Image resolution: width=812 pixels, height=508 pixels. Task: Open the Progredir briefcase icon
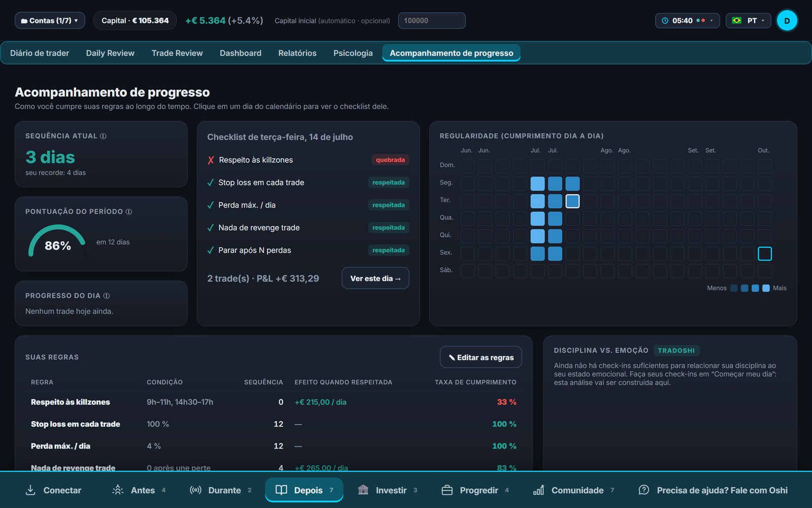pyautogui.click(x=447, y=490)
